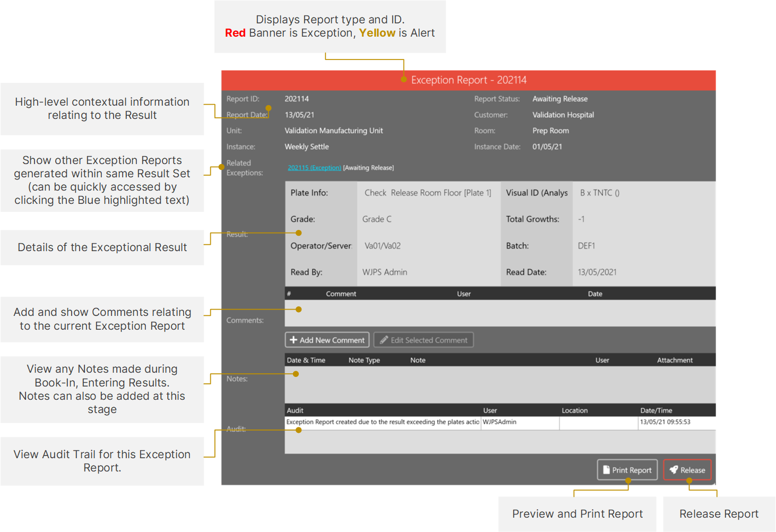The width and height of the screenshot is (776, 532).
Task: Click the Plate Info cell Check Release Room Floor
Action: (x=427, y=192)
